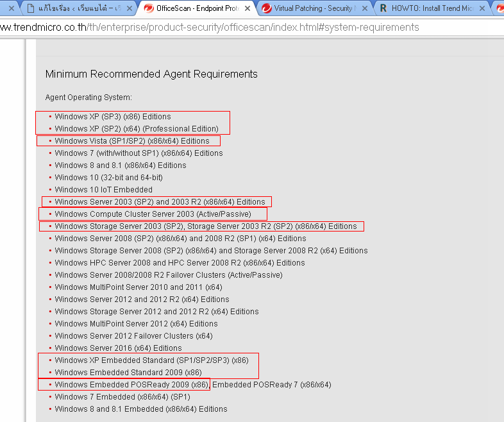
Task: Click Windows 7 Embedded (x86/x64) (SP1)
Action: pyautogui.click(x=122, y=397)
